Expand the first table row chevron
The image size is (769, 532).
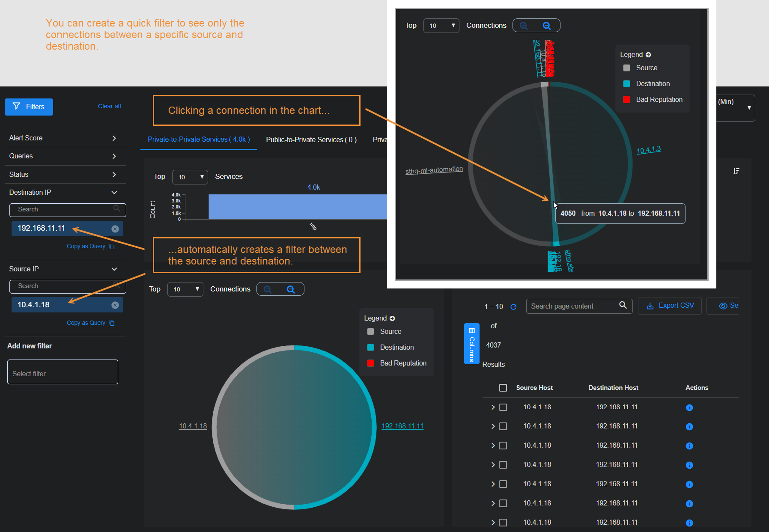pyautogui.click(x=492, y=407)
